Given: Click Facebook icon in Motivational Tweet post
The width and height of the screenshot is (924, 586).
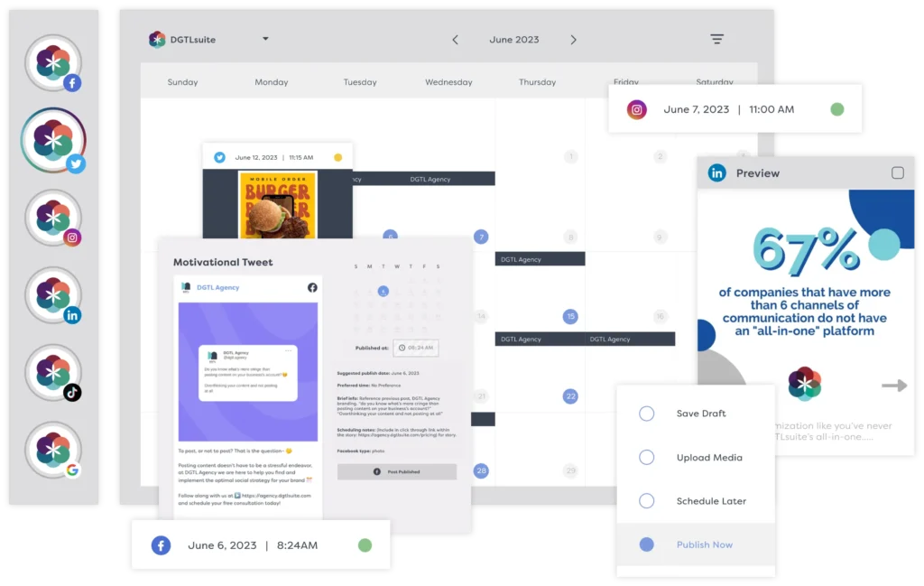Looking at the screenshot, I should pyautogui.click(x=312, y=288).
